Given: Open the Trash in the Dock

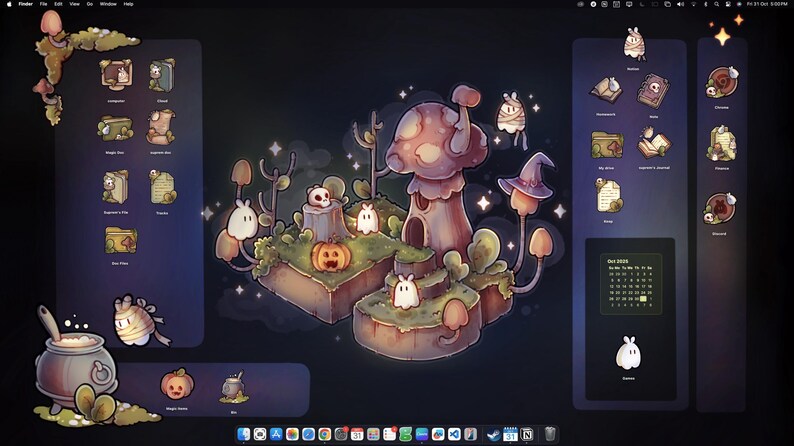Looking at the screenshot, I should (550, 434).
